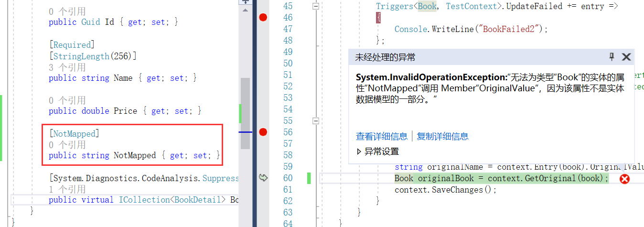Click line number 60 in the gutter
Image resolution: width=644 pixels, height=227 pixels.
pos(288,178)
